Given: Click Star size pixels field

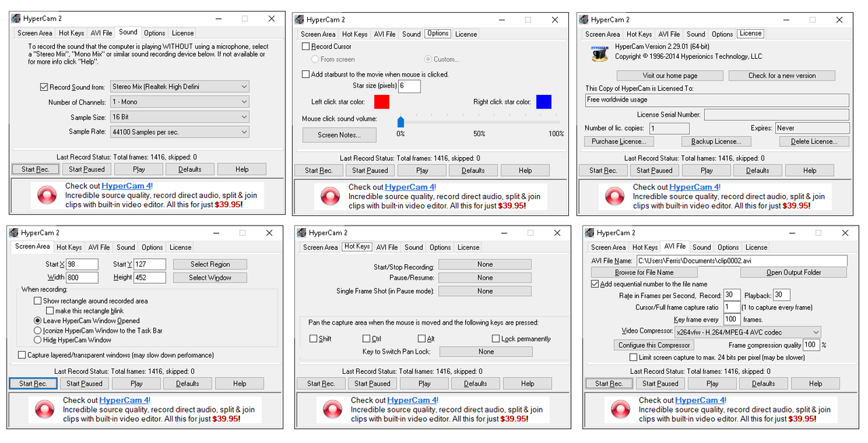Looking at the screenshot, I should (x=410, y=86).
